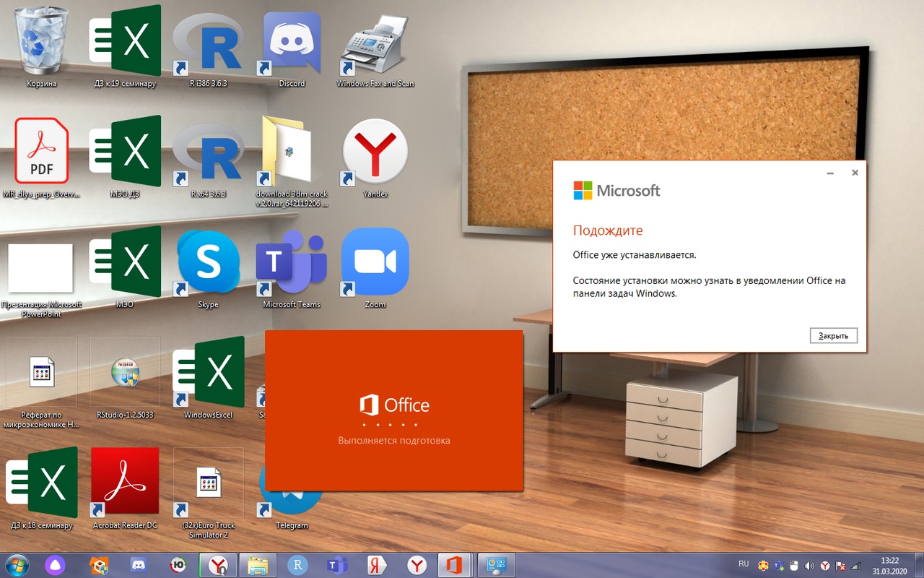Click the Teams status tray icon
Viewport: 924px width, 578px height.
[779, 566]
